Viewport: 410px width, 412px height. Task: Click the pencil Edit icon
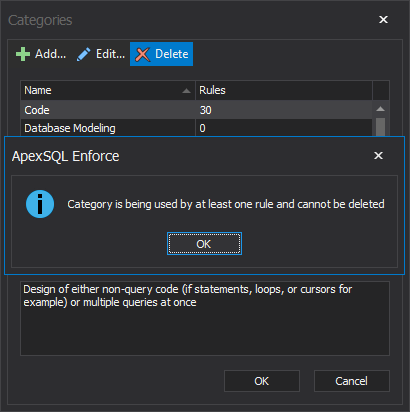point(83,54)
